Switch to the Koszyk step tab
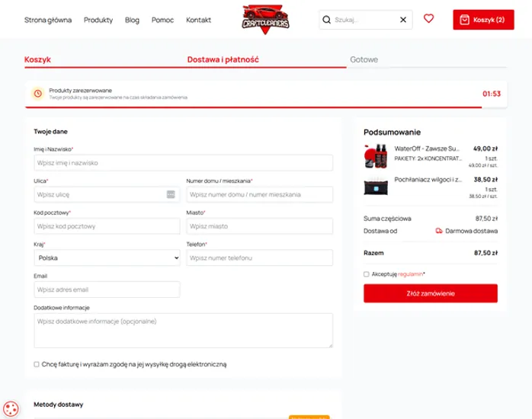 (37, 59)
